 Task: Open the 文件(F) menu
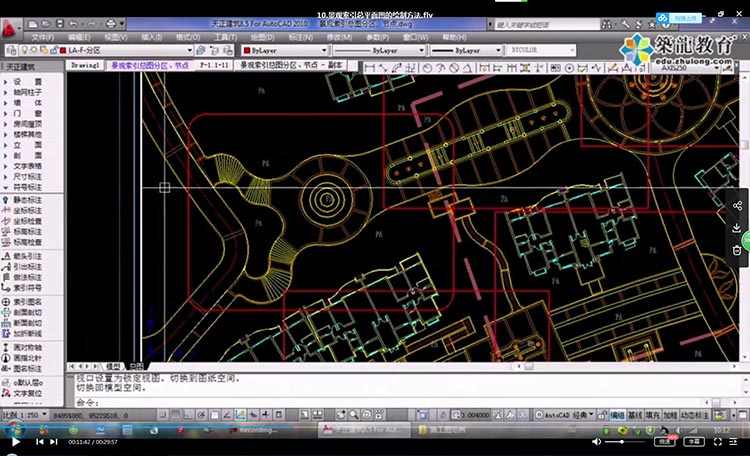pyautogui.click(x=42, y=36)
